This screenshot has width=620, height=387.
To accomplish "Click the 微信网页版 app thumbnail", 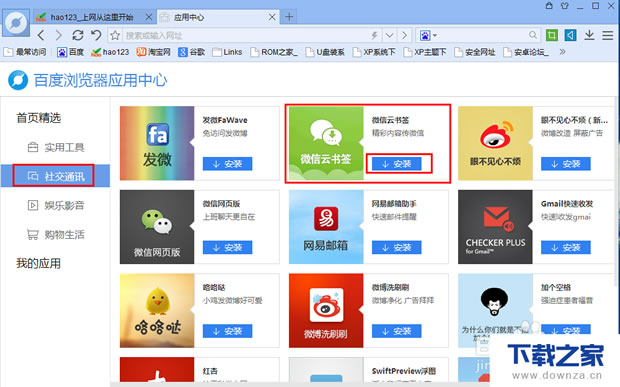I will (x=157, y=227).
